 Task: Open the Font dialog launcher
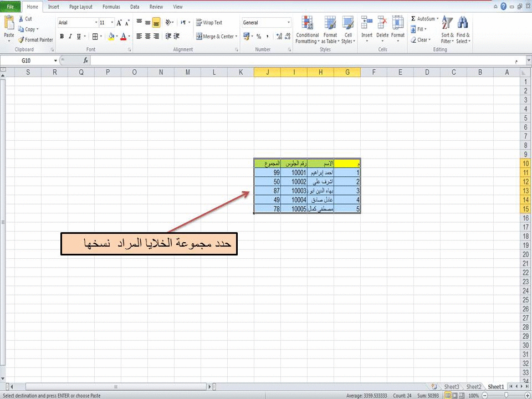click(x=130, y=50)
